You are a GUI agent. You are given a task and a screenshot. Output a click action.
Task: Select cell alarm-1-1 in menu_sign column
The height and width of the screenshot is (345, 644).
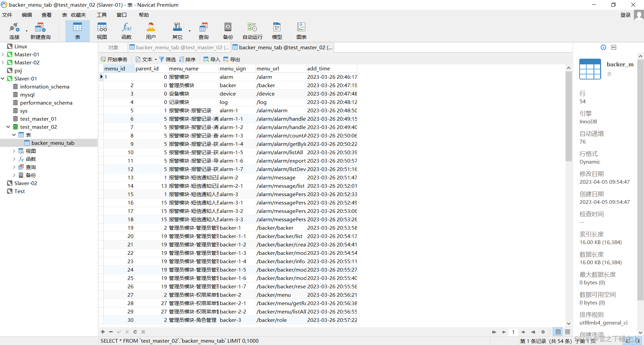pyautogui.click(x=237, y=119)
